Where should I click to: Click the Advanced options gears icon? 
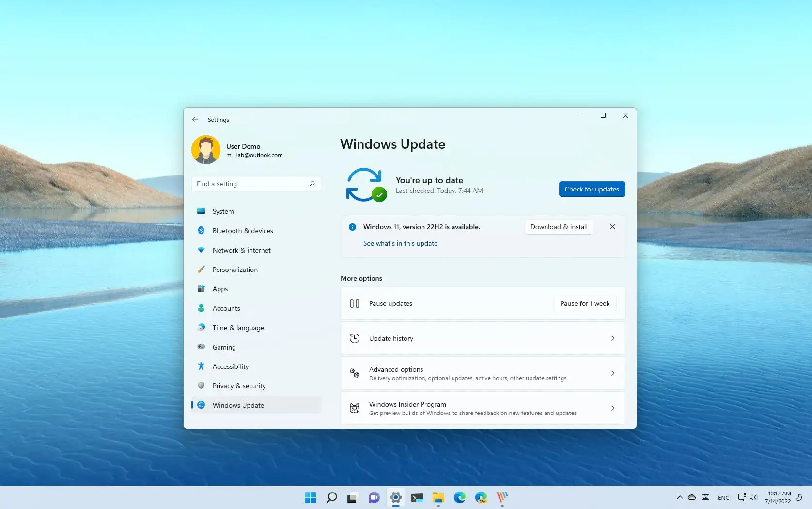(x=355, y=373)
